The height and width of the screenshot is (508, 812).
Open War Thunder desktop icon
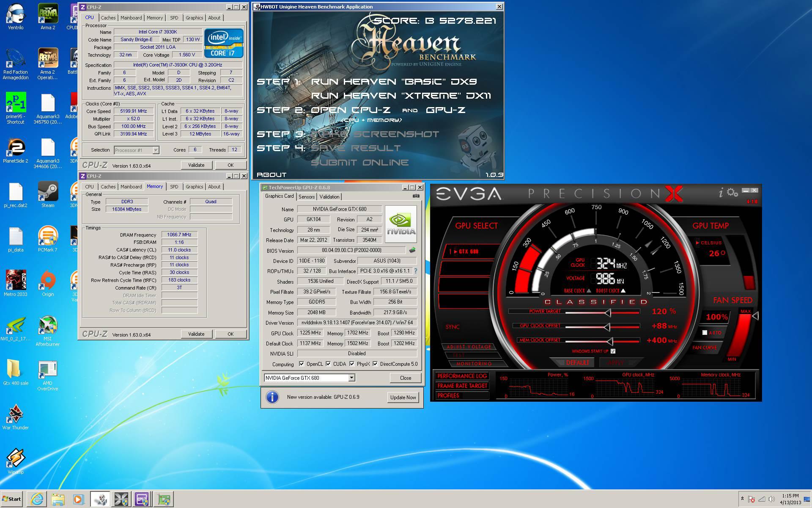pyautogui.click(x=16, y=417)
